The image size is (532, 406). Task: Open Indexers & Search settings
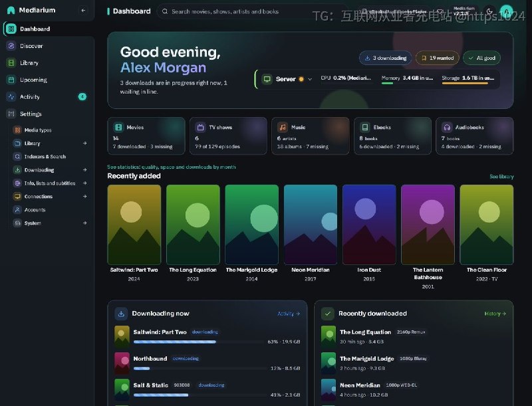pos(50,157)
